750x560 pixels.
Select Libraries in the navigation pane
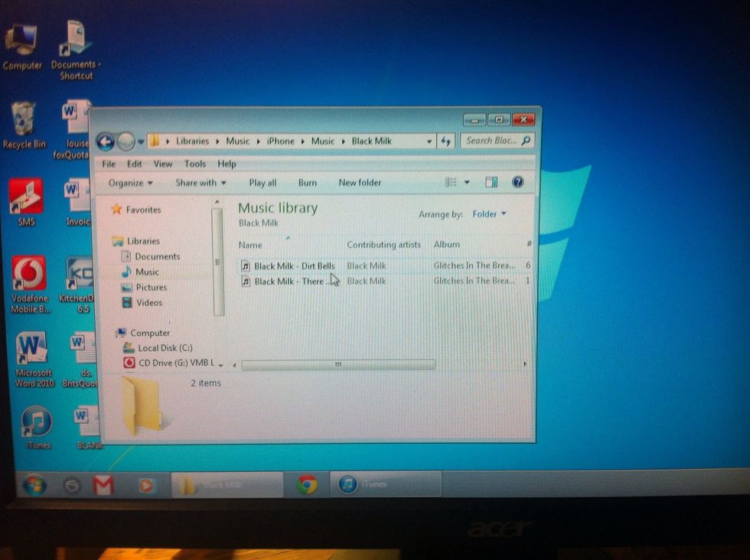point(136,241)
